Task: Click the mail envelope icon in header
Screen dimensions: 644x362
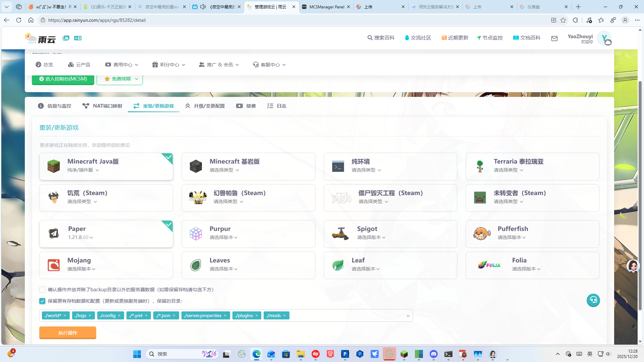Action: point(554,39)
